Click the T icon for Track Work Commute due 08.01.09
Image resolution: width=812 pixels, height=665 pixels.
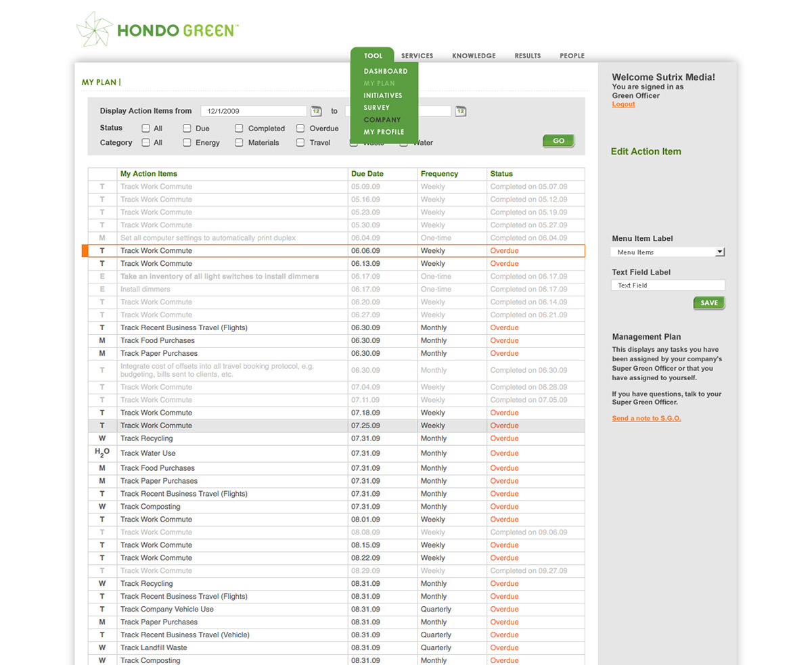tap(102, 520)
